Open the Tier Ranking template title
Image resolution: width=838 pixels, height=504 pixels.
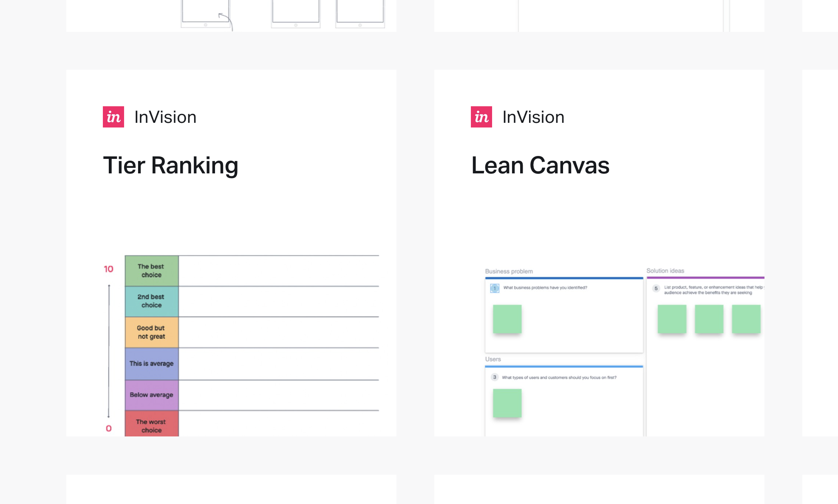pyautogui.click(x=170, y=165)
